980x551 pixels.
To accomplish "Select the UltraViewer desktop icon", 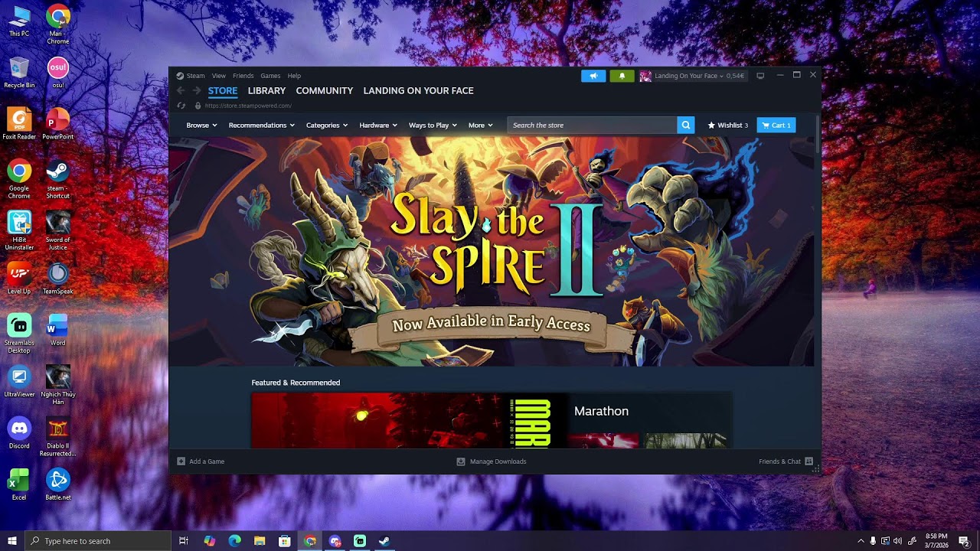I will 19,382.
